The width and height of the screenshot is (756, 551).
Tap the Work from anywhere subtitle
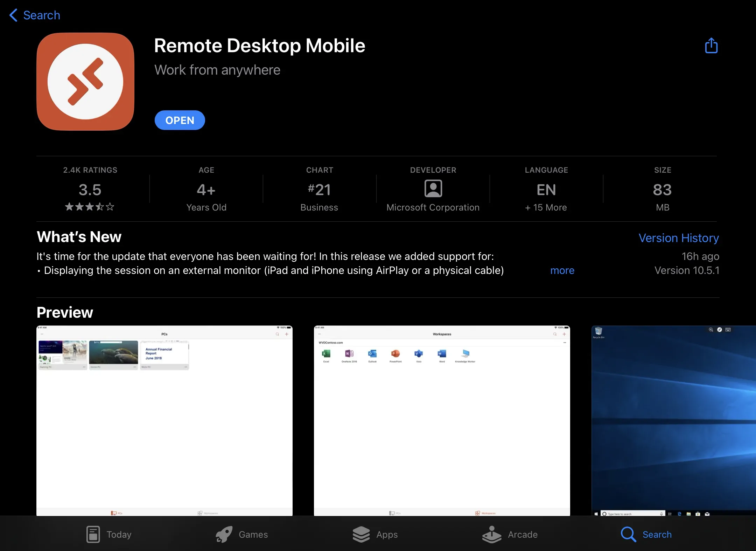pyautogui.click(x=217, y=70)
